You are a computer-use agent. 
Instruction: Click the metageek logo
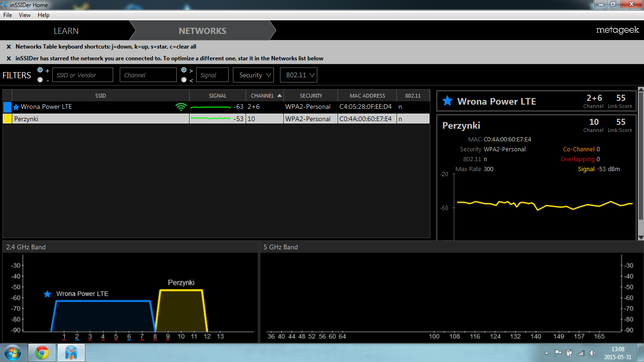[x=617, y=30]
